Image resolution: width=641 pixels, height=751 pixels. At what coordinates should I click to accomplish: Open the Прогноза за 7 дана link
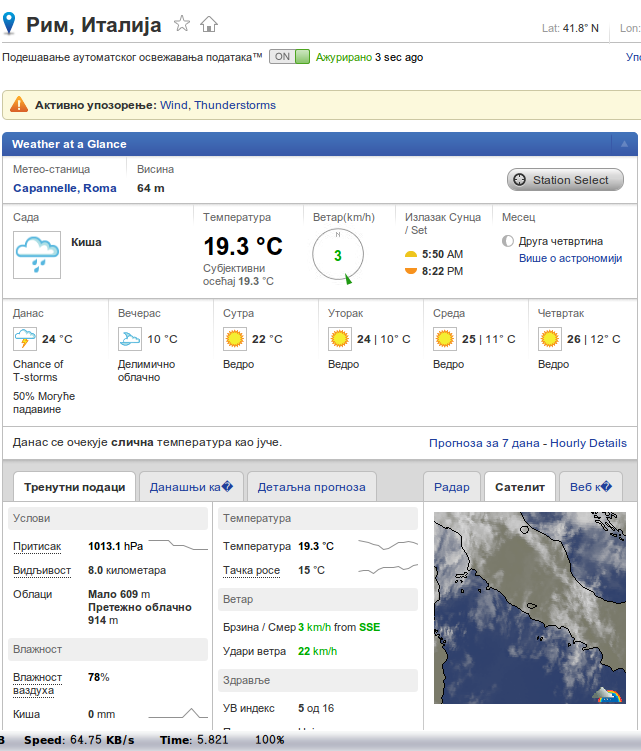484,443
